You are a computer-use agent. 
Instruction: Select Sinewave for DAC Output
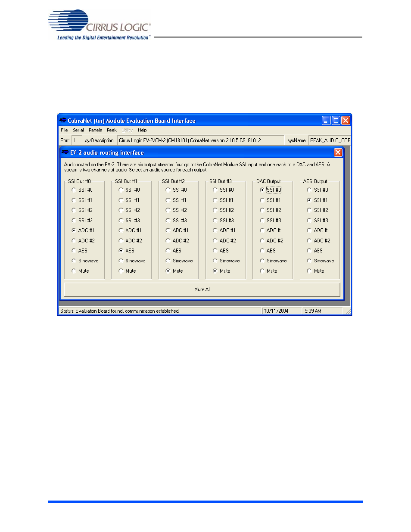pos(274,261)
